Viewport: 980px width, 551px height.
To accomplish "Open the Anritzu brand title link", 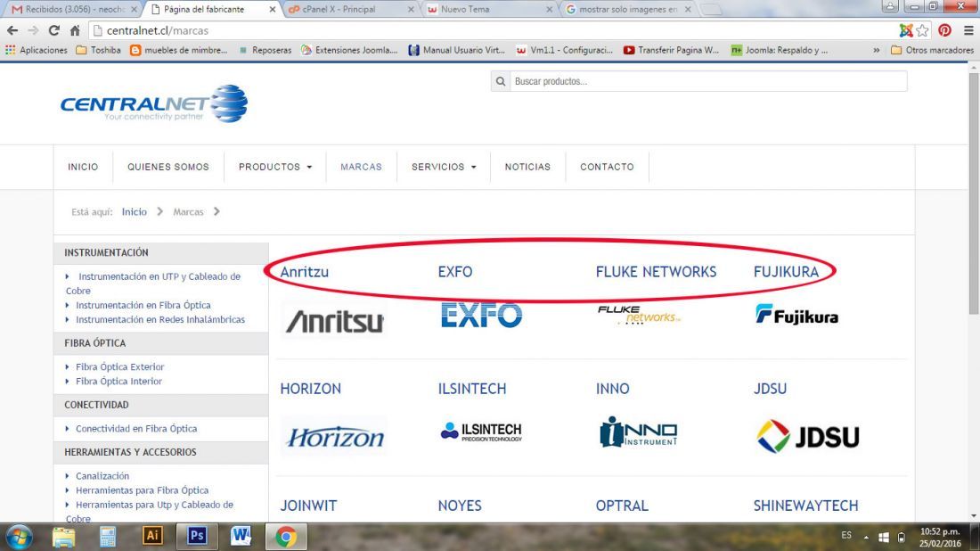I will (305, 272).
